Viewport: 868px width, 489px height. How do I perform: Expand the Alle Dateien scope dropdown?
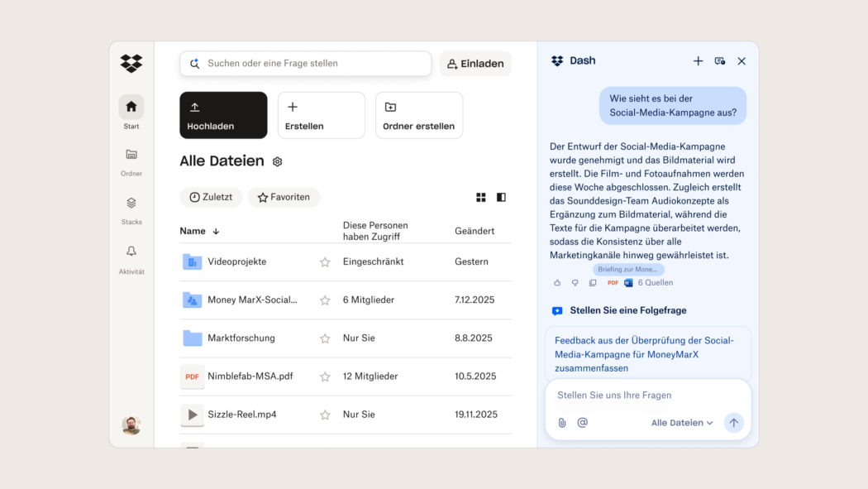click(682, 423)
